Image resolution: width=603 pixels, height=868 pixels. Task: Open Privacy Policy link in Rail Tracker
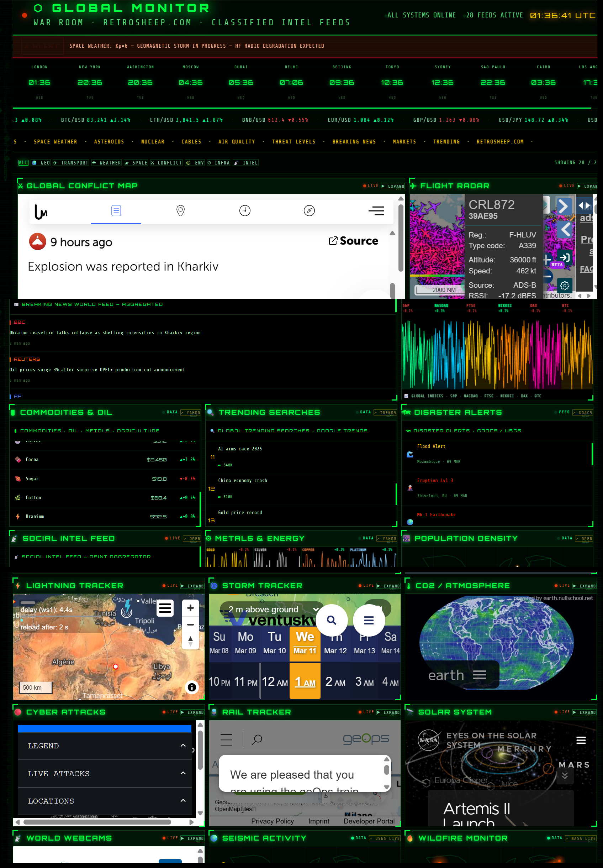point(273,821)
